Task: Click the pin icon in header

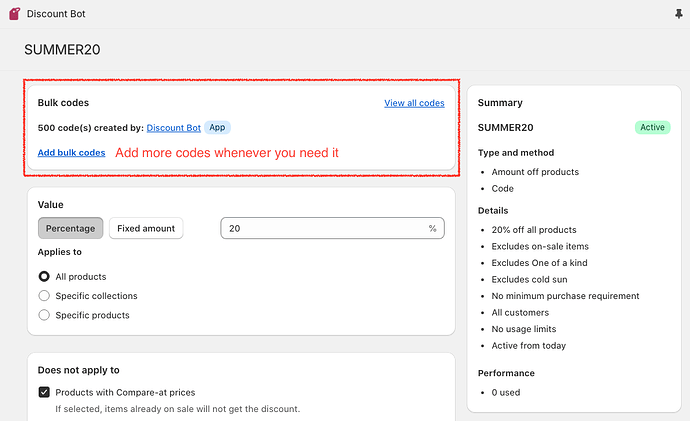Action: (679, 13)
